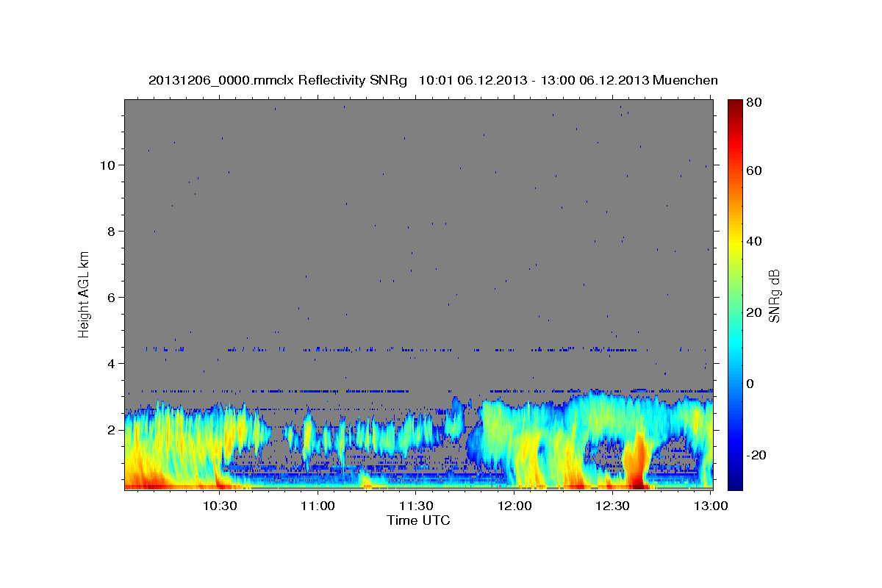Screen dimensions: 882x588
Task: Click the red high-reflectivity column near 12:35
Action: tap(637, 463)
